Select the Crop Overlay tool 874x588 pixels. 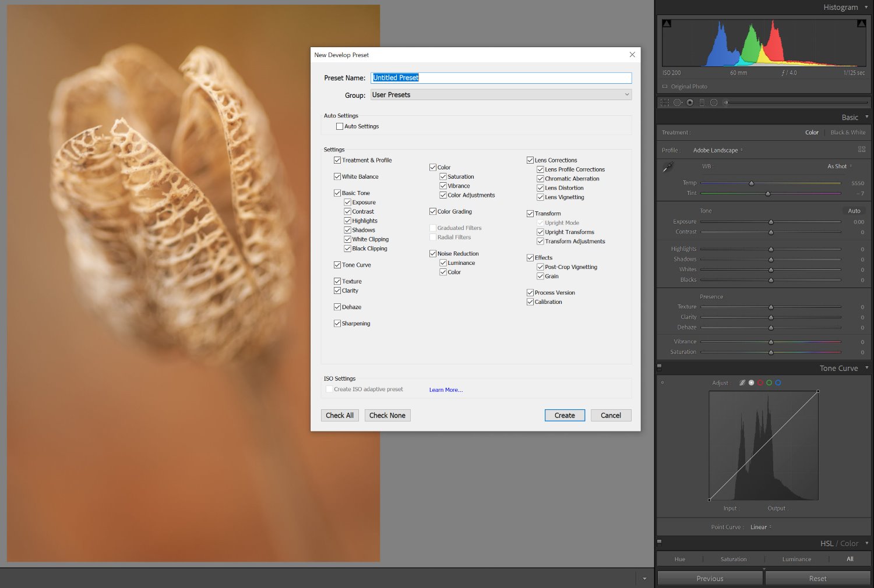click(664, 102)
